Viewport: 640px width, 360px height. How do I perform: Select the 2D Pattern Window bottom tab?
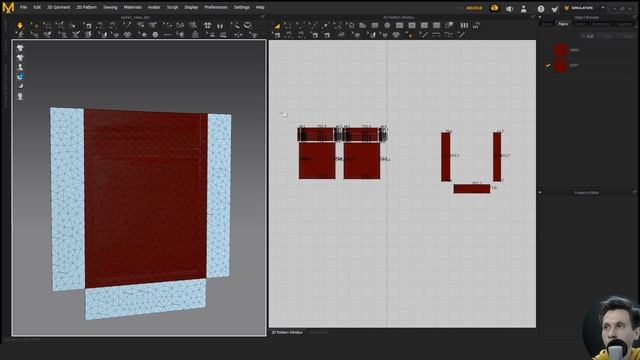(287, 333)
